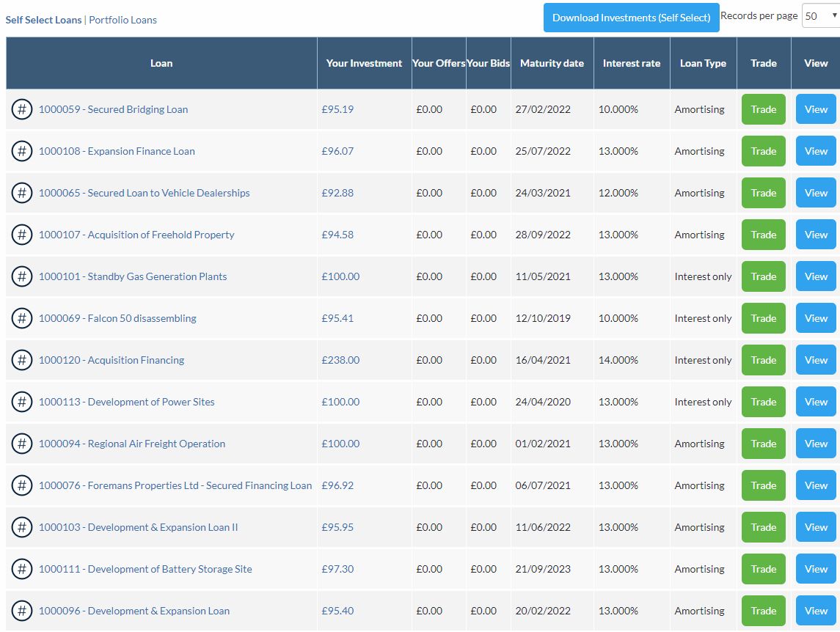
Task: Trade the Development & Expansion Loan II
Action: click(x=764, y=527)
